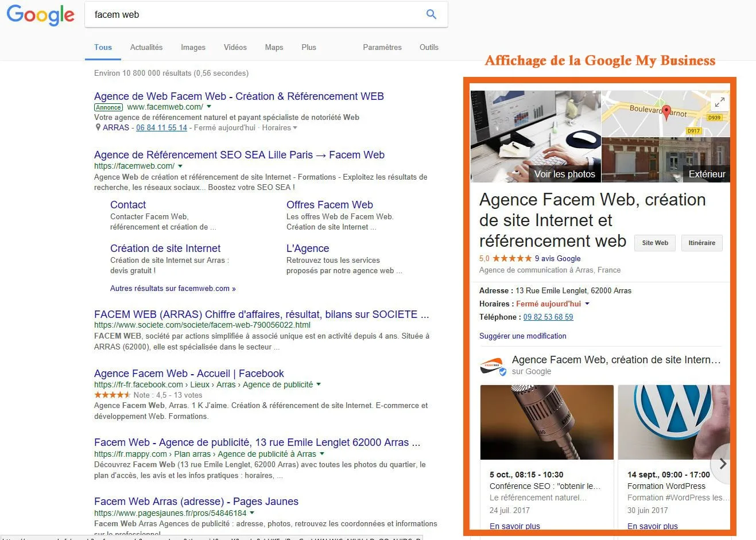Click business phone number 09 82 53 68 59
This screenshot has height=540, width=756.
pyautogui.click(x=548, y=317)
